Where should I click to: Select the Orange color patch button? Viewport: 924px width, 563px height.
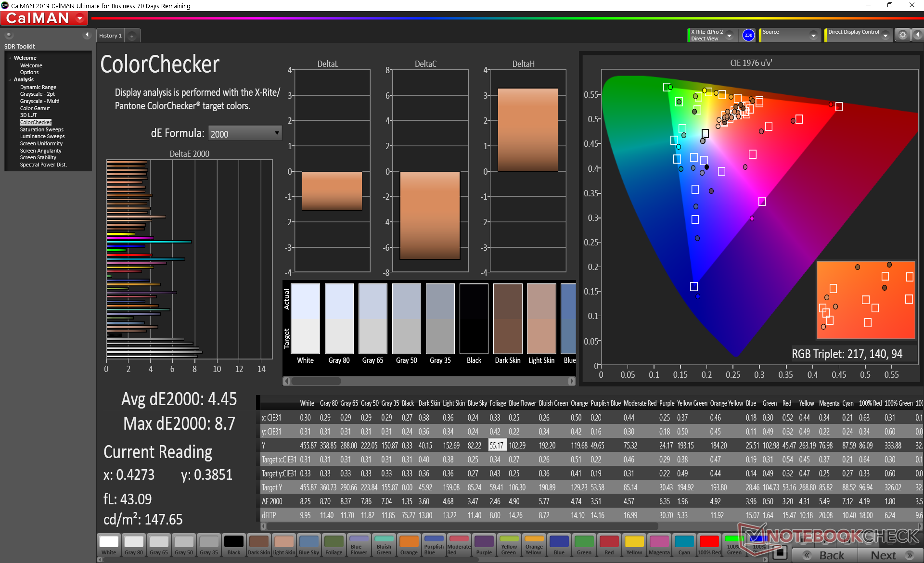[409, 545]
